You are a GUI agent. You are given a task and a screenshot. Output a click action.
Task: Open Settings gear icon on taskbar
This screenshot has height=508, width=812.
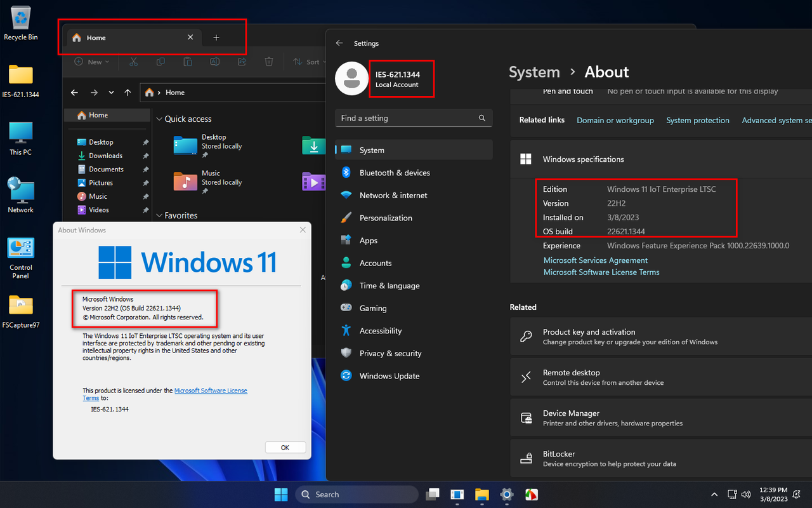click(506, 494)
